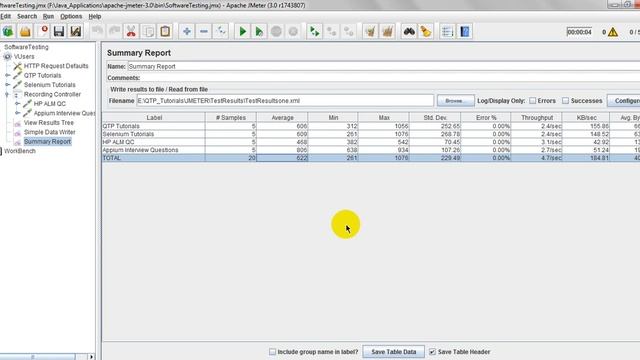The width and height of the screenshot is (640, 360).
Task: Click the tree panel scrollbar right arrow
Action: click(x=91, y=357)
